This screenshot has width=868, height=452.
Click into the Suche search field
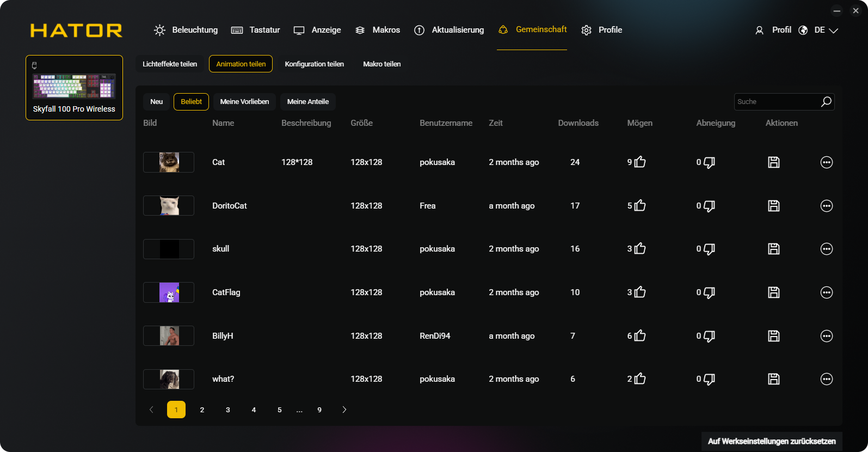[775, 102]
